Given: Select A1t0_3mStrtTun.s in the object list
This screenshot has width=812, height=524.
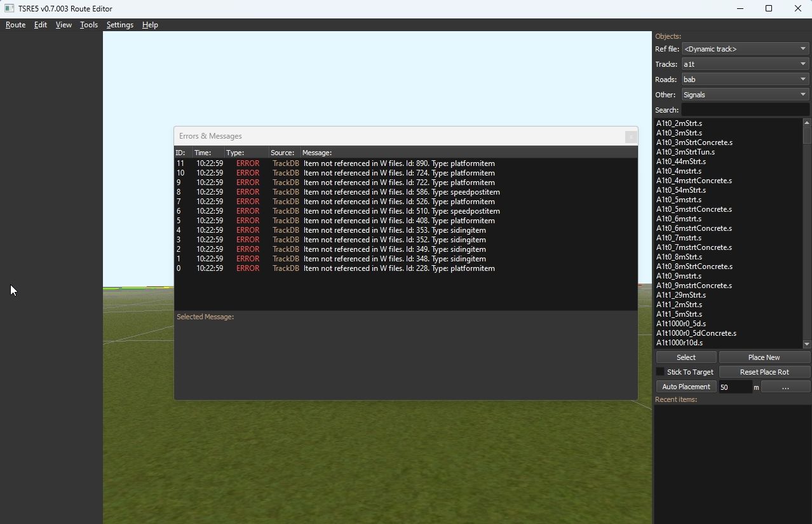Looking at the screenshot, I should 686,152.
